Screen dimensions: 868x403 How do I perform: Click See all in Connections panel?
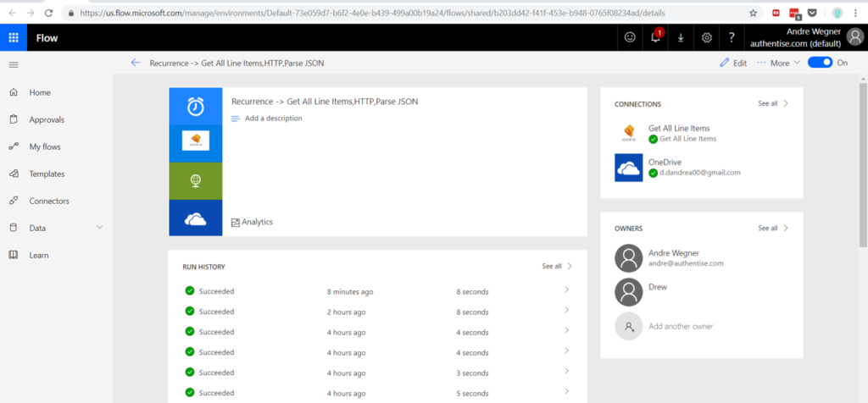(x=772, y=103)
